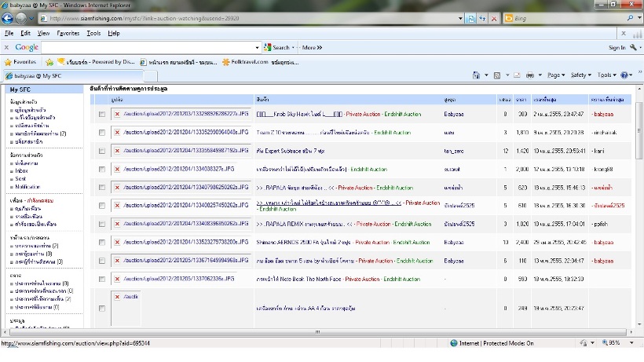Click broken image icon for Note Book North Face row
The image size is (644, 362).
(117, 279)
